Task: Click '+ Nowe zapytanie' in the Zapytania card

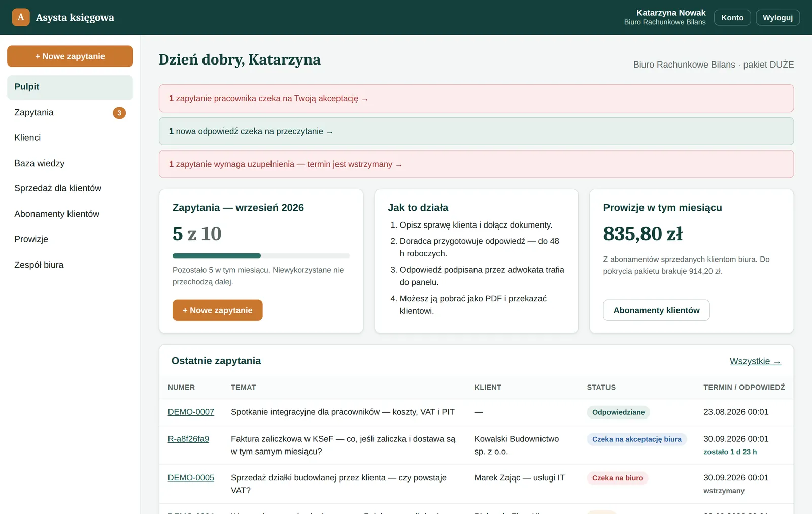Action: (217, 310)
